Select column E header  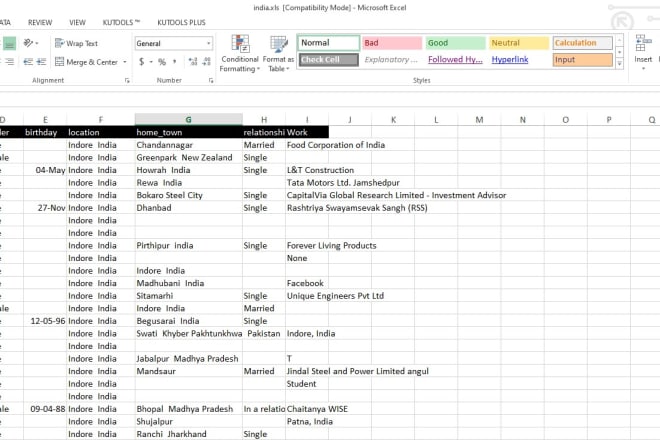pos(45,120)
